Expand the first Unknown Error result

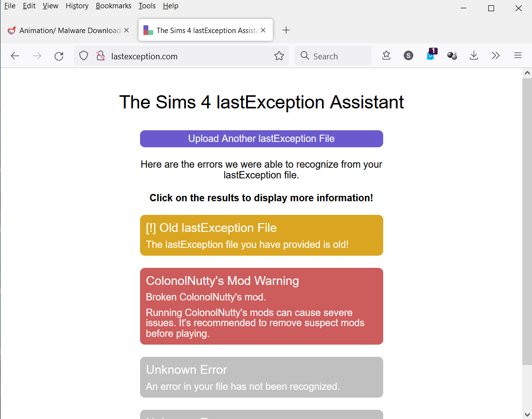(x=262, y=377)
